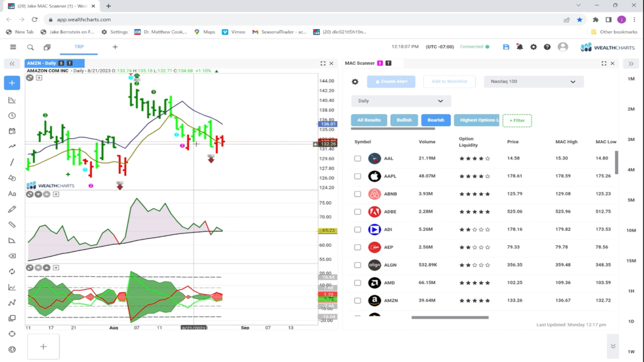Tick the ADI row checkbox

tap(358, 230)
